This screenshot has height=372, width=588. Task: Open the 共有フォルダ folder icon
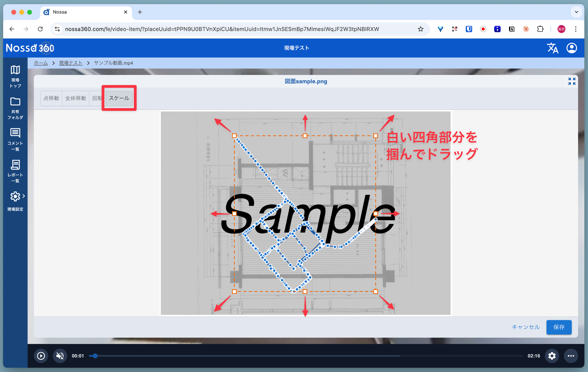(15, 102)
